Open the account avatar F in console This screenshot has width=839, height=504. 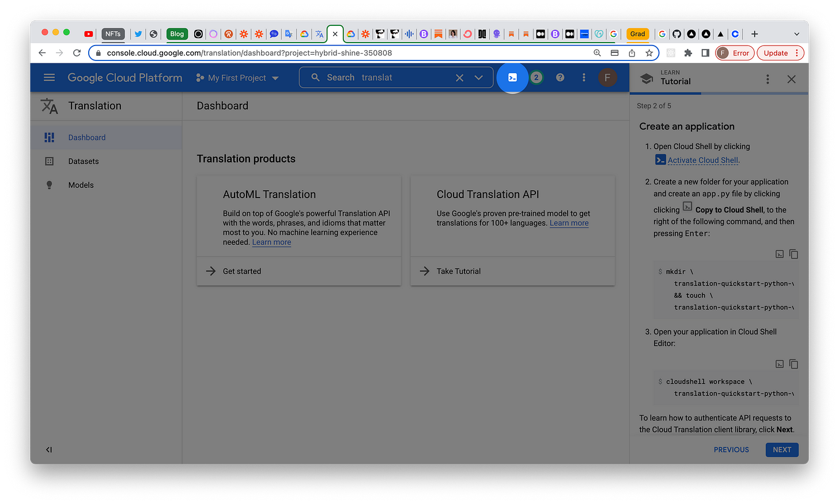tap(607, 78)
